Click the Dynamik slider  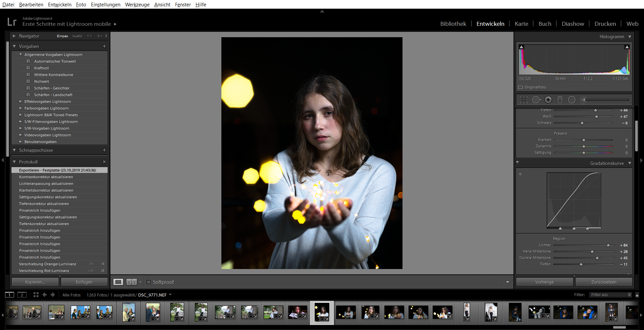click(583, 146)
